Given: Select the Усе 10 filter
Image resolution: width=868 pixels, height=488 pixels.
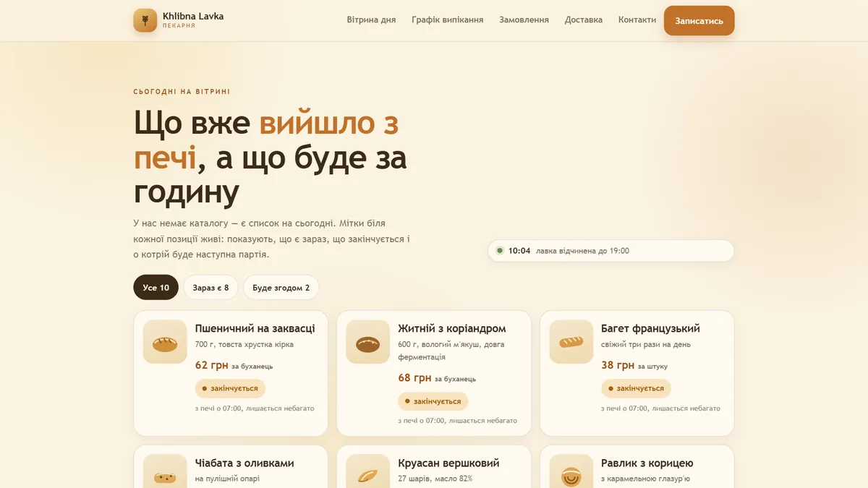Looking at the screenshot, I should pos(156,288).
